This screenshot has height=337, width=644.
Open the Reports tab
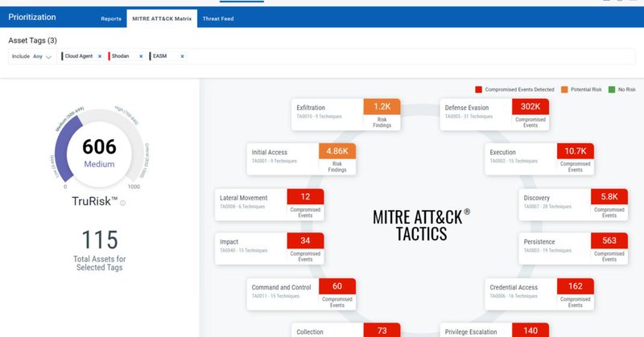[x=111, y=18]
